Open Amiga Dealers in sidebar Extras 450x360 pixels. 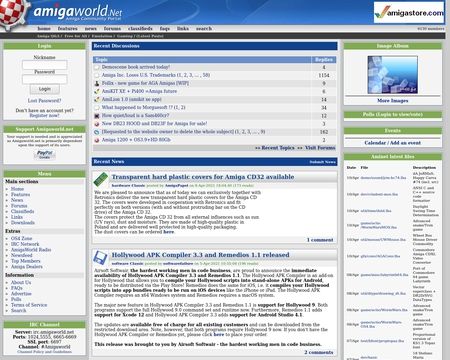[27, 267]
